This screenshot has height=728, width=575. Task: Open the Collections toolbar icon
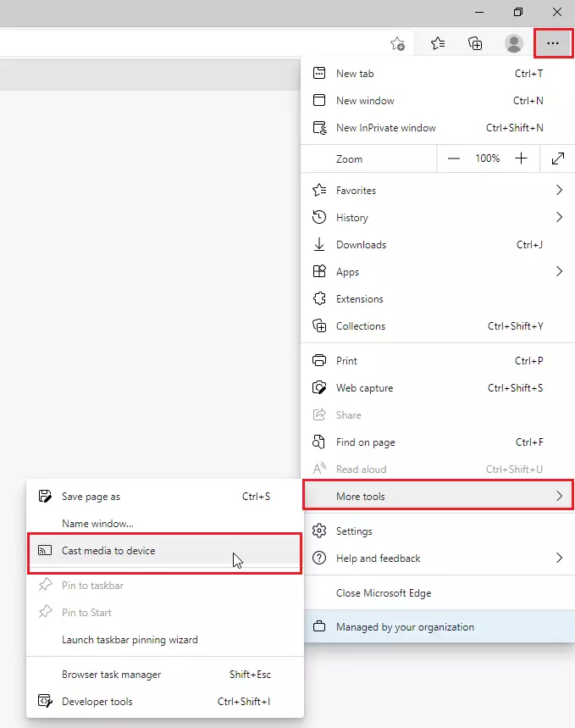475,43
